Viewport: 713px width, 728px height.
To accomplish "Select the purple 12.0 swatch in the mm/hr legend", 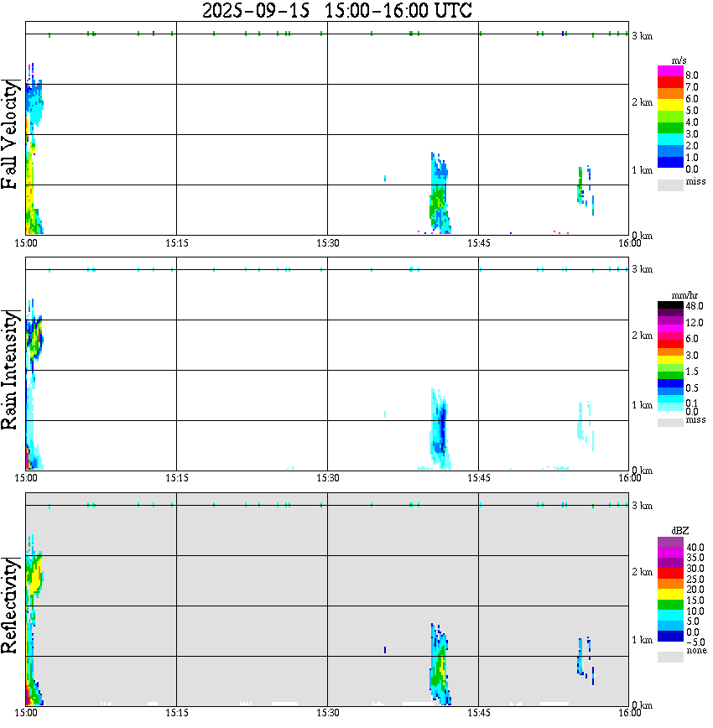I will coord(670,320).
